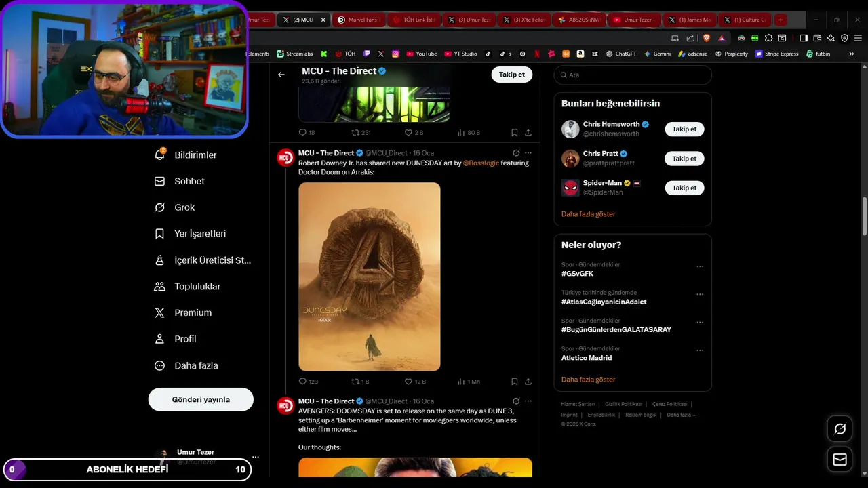Open new browser tab with plus
868x488 pixels.
click(781, 20)
